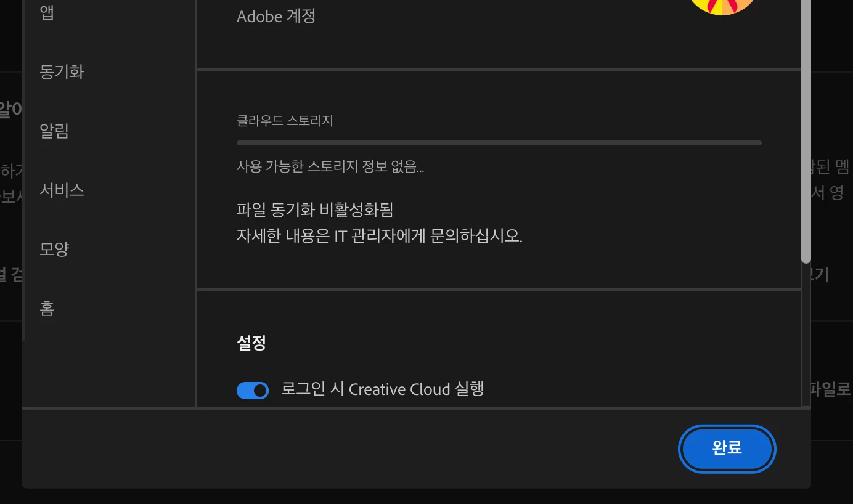Viewport: 853px width, 504px height.
Task: Click the Adobe 계정 label
Action: 276,16
